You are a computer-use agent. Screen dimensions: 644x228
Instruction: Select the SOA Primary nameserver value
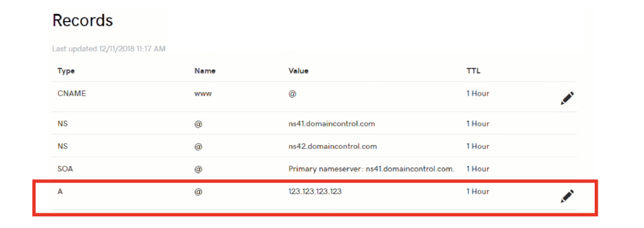371,169
